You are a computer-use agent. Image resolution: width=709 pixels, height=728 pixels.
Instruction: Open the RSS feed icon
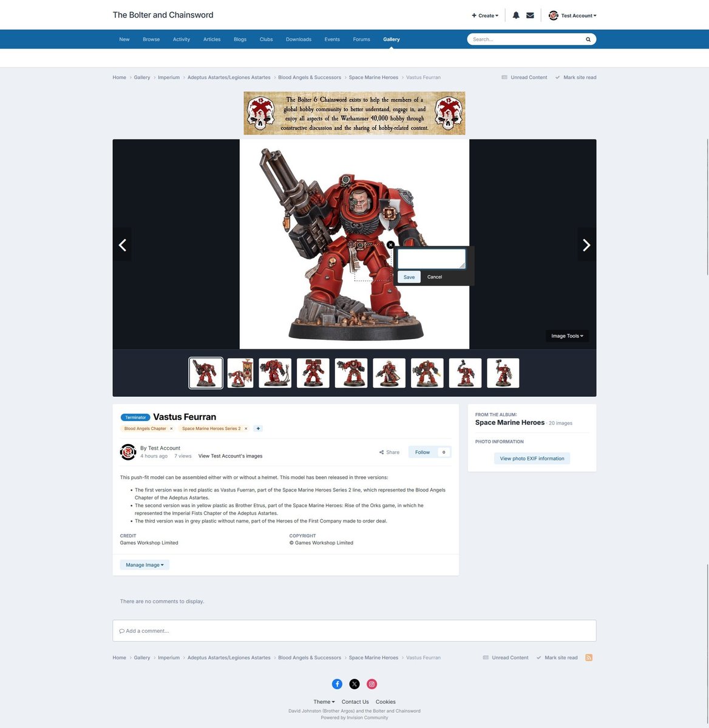coord(589,658)
